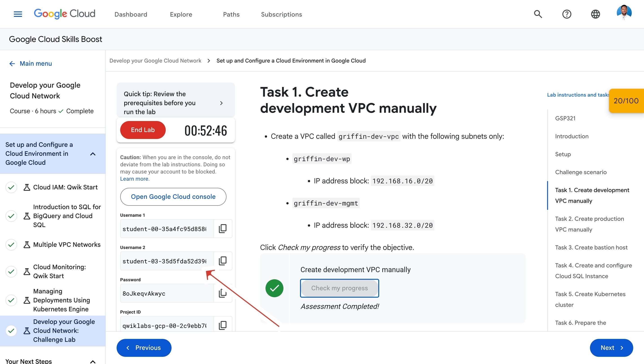Click the flask icon beside Cloud IAM: Qwik Start
The image size is (644, 364).
pyautogui.click(x=27, y=187)
